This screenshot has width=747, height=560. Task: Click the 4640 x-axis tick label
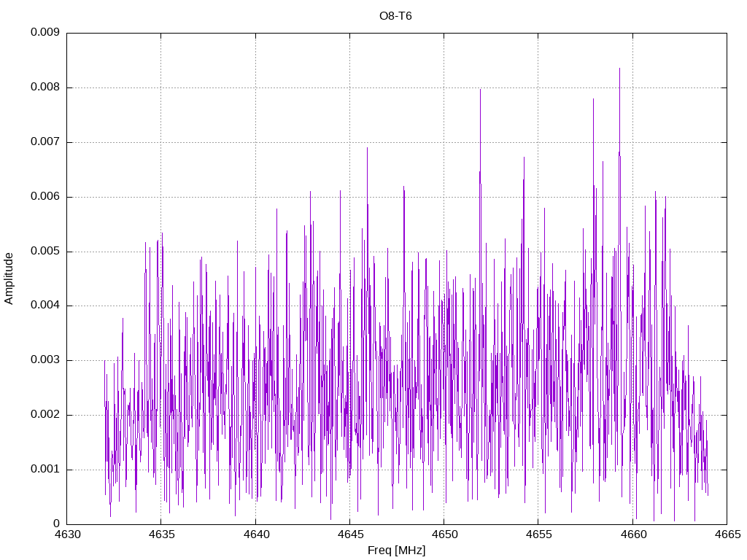click(x=256, y=534)
